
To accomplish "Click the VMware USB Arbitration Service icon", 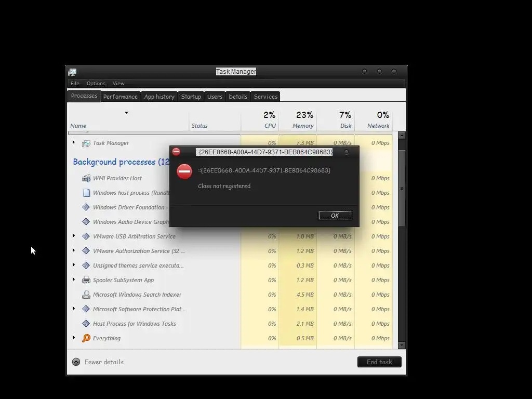I will pyautogui.click(x=86, y=236).
